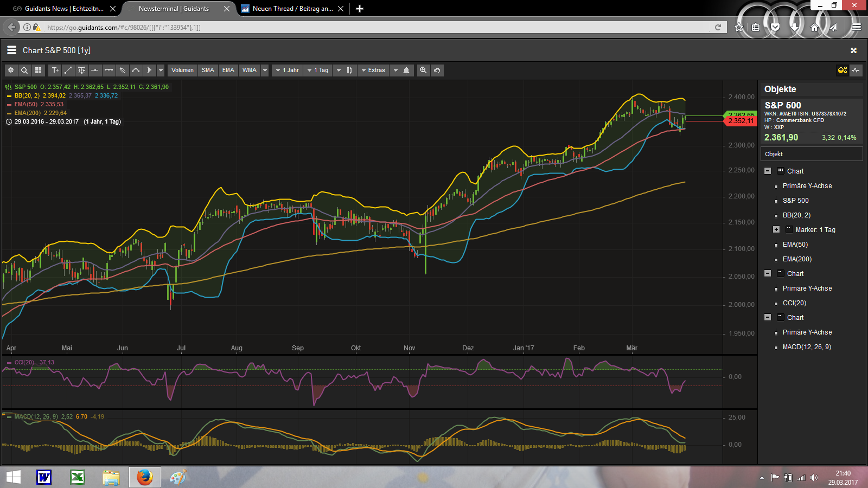Click the candlestick chart type icon
This screenshot has width=868, height=488.
pos(349,70)
